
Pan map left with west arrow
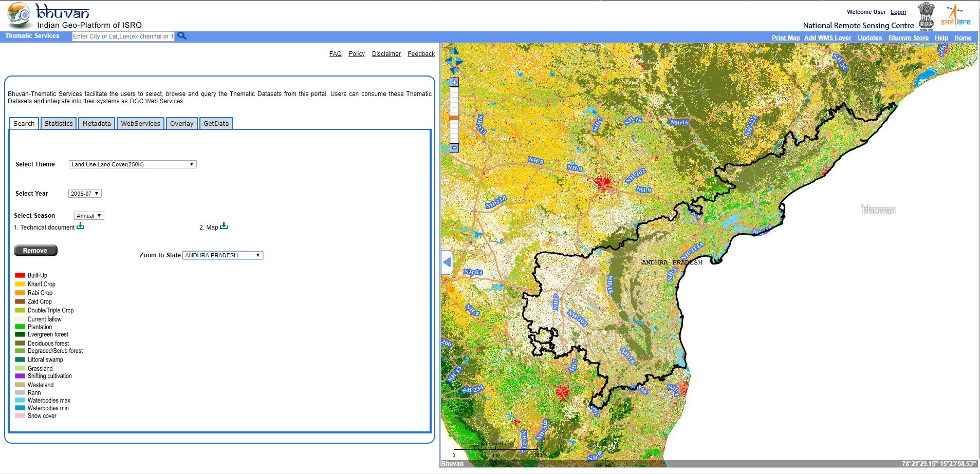click(448, 61)
